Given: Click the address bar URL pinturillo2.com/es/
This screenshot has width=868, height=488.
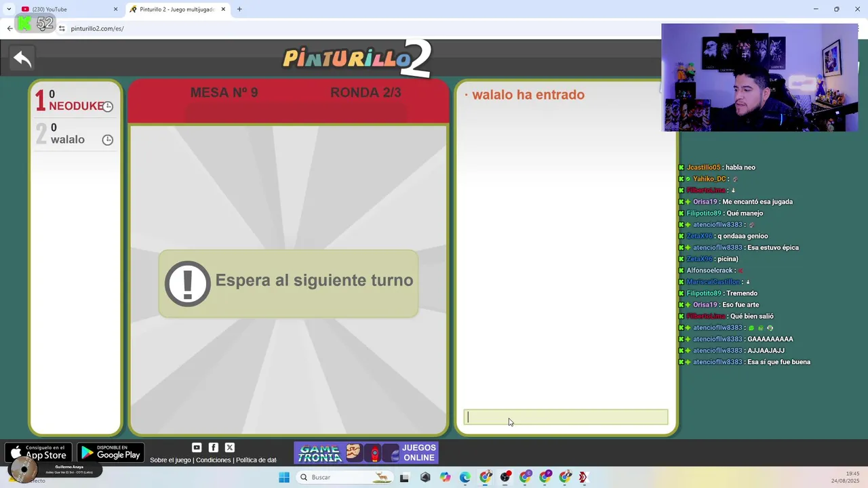Looking at the screenshot, I should coord(97,28).
